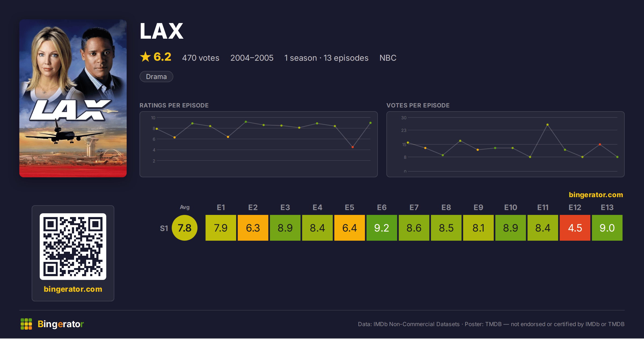Click the yellow star rating icon
This screenshot has width=644, height=339.
pos(145,57)
